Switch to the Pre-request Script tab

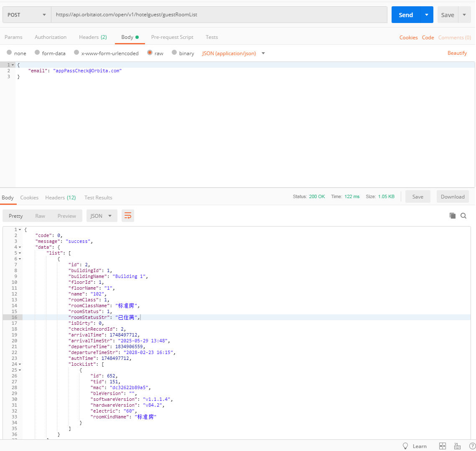click(x=172, y=37)
